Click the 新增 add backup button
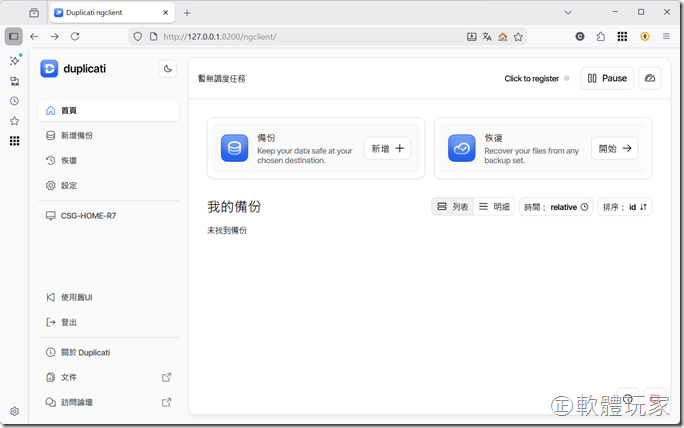The height and width of the screenshot is (428, 684). click(x=387, y=148)
